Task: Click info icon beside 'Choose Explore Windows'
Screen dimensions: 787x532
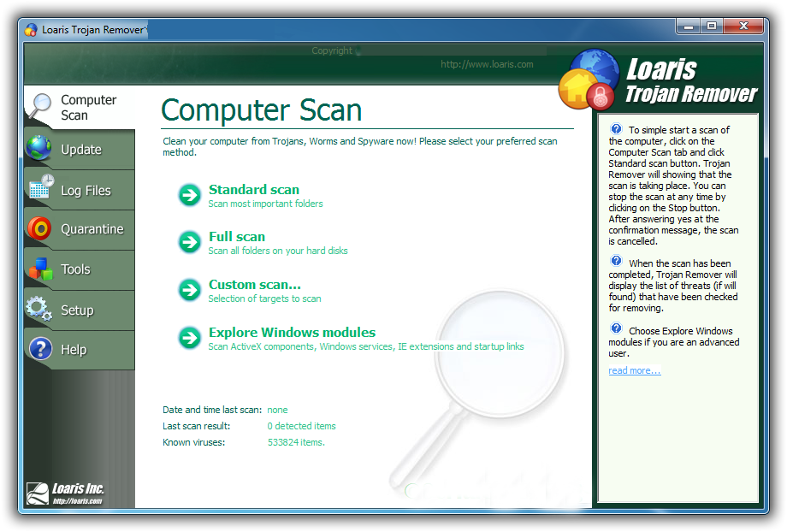Action: [616, 328]
